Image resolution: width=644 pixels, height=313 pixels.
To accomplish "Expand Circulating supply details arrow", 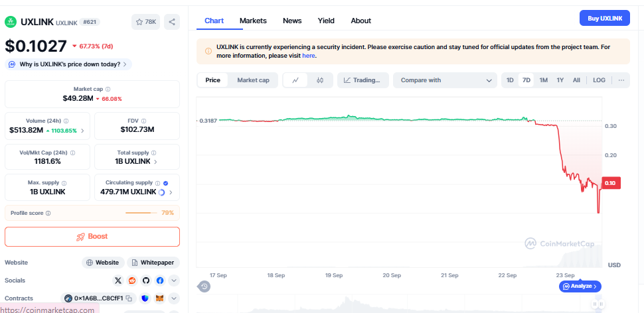I will tap(171, 192).
